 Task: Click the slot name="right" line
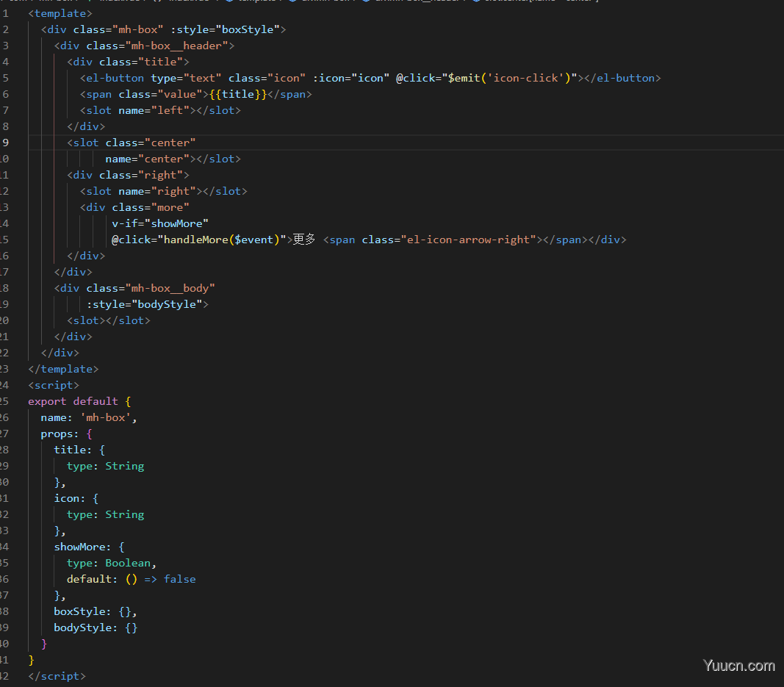(164, 191)
